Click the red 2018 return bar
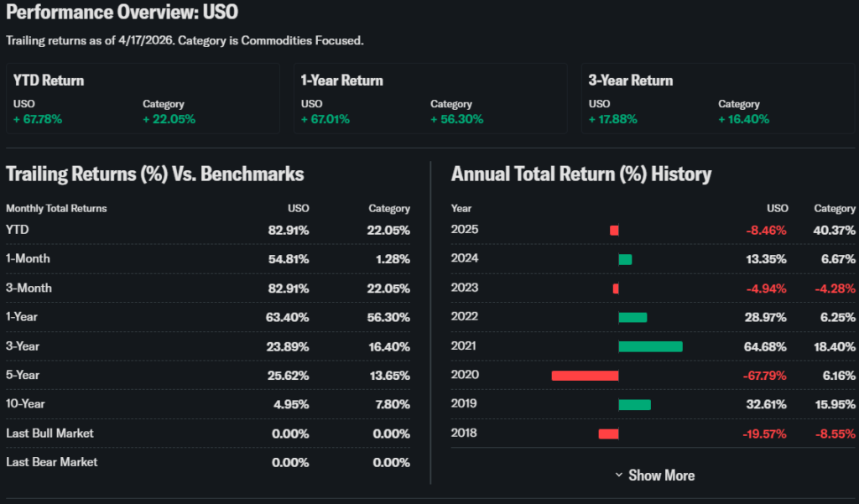This screenshot has width=859, height=504. tap(608, 434)
